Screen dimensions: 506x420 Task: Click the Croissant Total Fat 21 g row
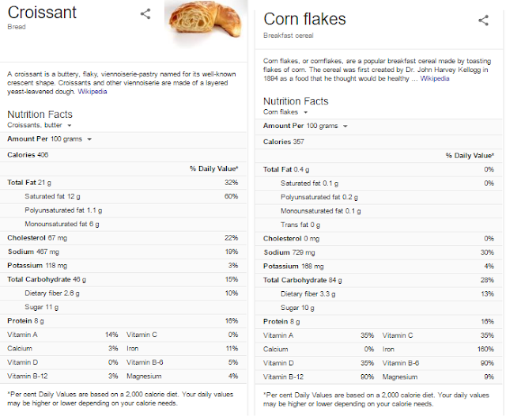(x=123, y=183)
